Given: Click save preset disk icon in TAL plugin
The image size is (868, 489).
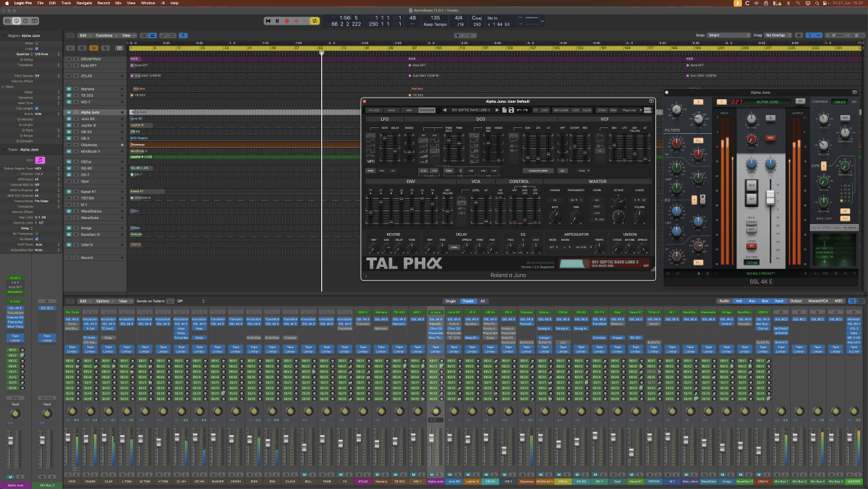Looking at the screenshot, I should [511, 110].
